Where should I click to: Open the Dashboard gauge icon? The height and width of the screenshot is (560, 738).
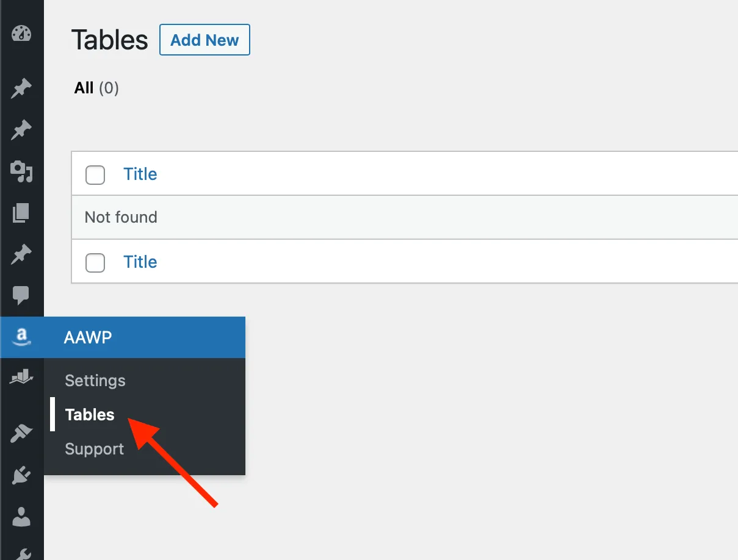pos(21,34)
